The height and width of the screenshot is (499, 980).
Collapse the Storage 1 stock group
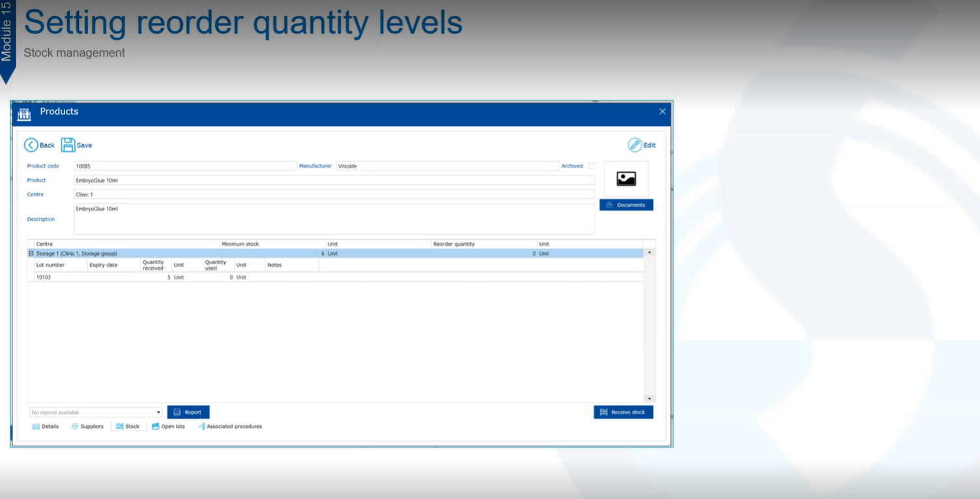(31, 253)
